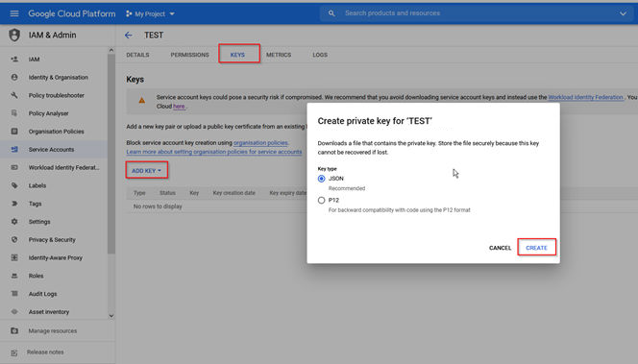Go back with the arrow beside TEST
The height and width of the screenshot is (364, 638).
(x=129, y=36)
